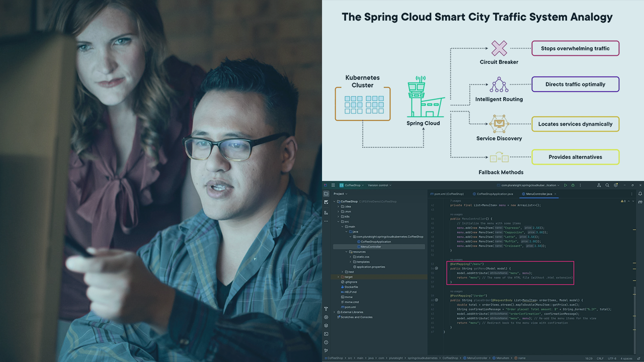644x362 pixels.
Task: Open the Structure tool window icon
Action: click(326, 213)
